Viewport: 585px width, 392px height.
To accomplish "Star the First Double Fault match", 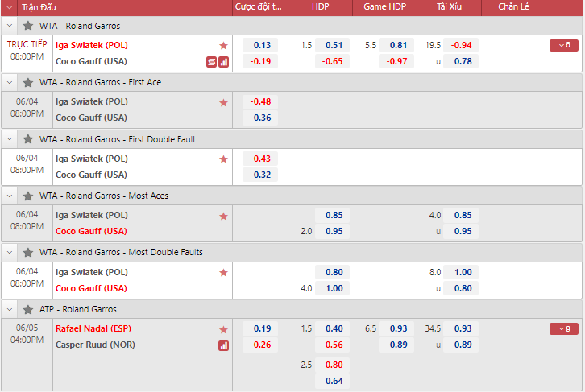I will tap(223, 159).
